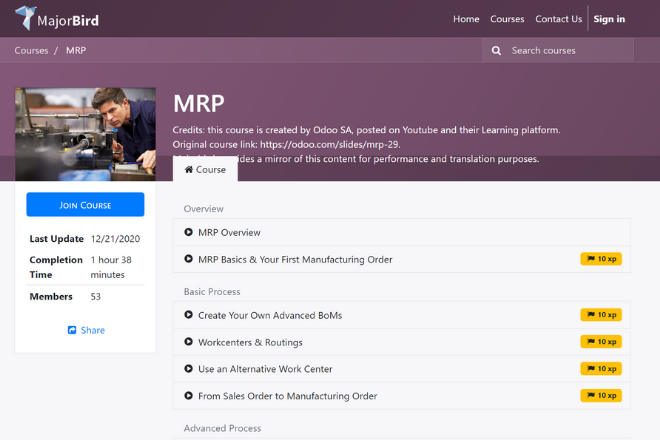Click the MajorBird logo icon
The width and height of the screenshot is (660, 440).
click(24, 18)
